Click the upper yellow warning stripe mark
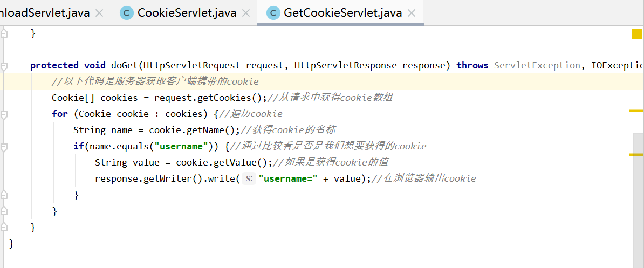Viewport: 644px width, 268px height. (636, 111)
